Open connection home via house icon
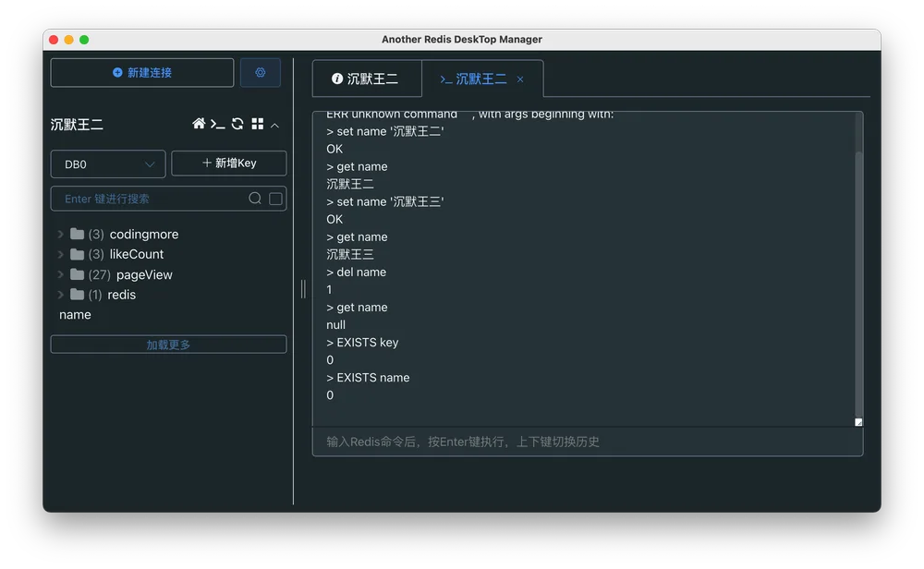Viewport: 924px width, 569px height. pos(199,124)
